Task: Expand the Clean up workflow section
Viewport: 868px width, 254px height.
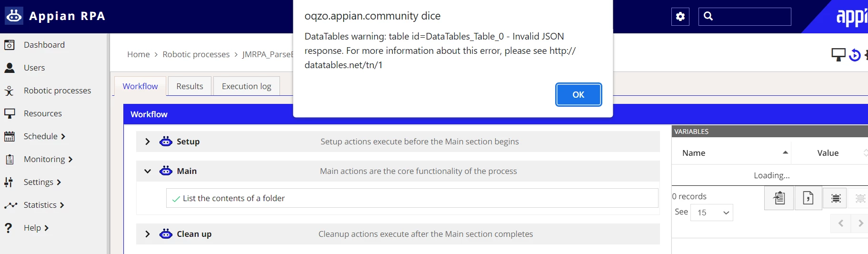Action: click(x=148, y=234)
